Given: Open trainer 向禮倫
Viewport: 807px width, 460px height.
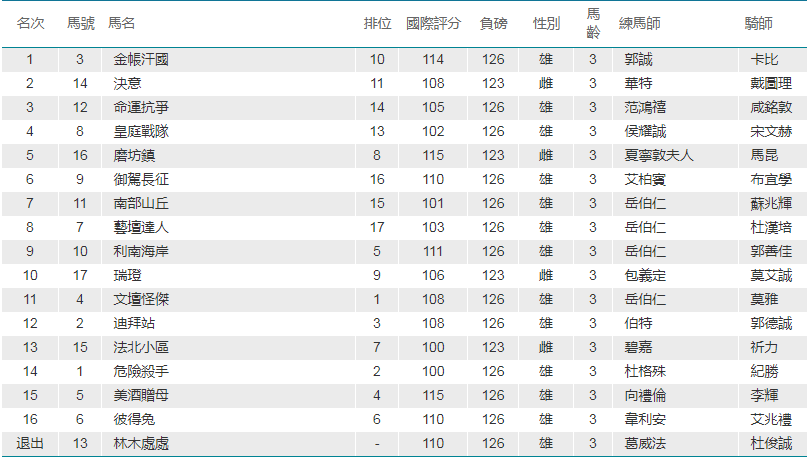Looking at the screenshot, I should pyautogui.click(x=645, y=396).
